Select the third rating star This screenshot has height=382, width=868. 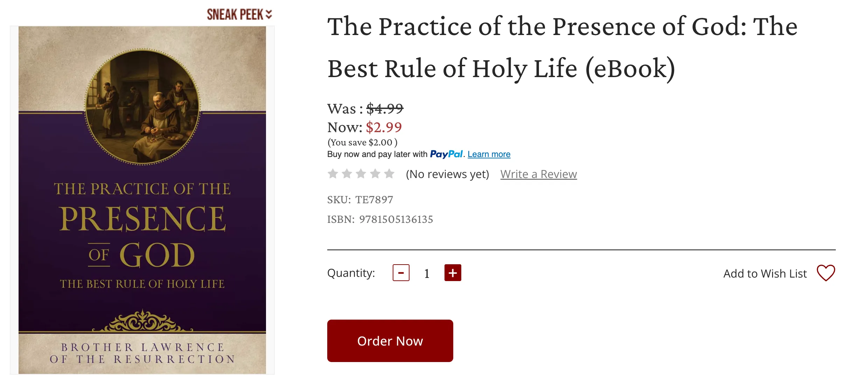361,173
